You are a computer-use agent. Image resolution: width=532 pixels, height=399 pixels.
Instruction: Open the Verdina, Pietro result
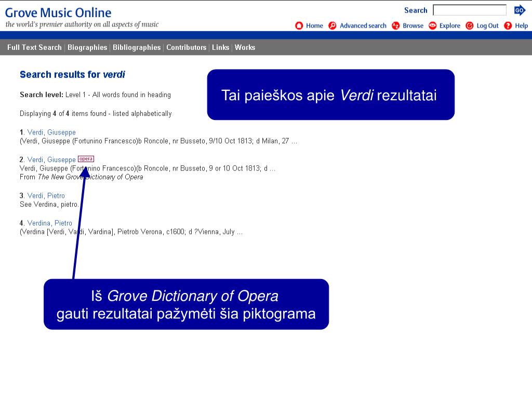[x=49, y=223]
